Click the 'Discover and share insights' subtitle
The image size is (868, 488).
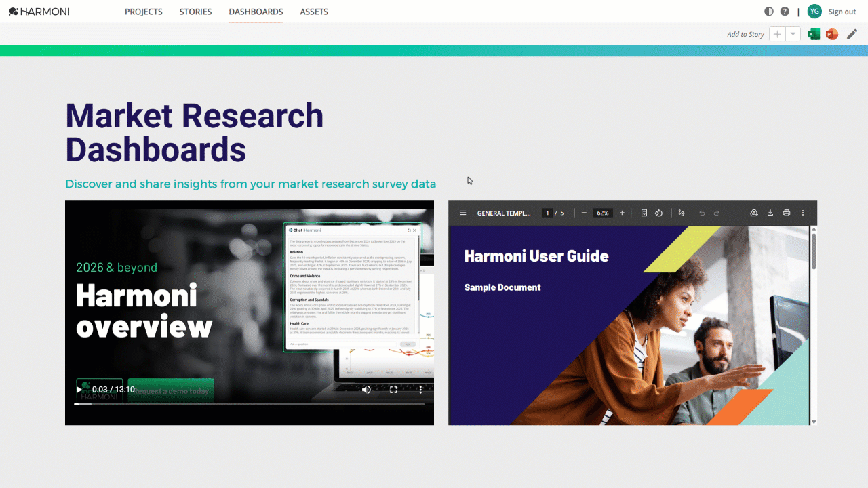[x=251, y=184]
